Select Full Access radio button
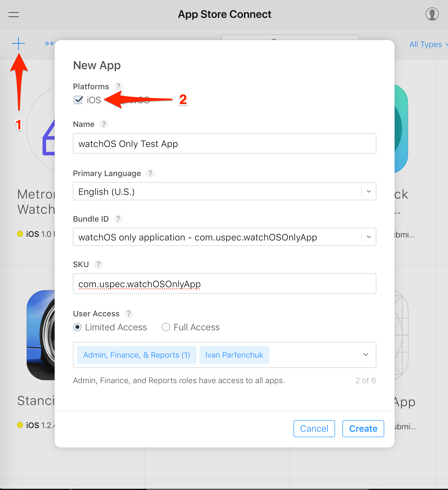448x490 pixels. pyautogui.click(x=166, y=327)
